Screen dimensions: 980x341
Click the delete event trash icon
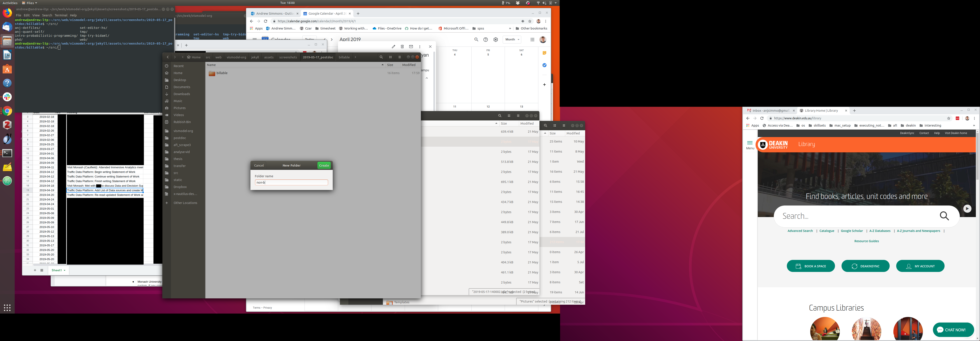click(x=402, y=46)
